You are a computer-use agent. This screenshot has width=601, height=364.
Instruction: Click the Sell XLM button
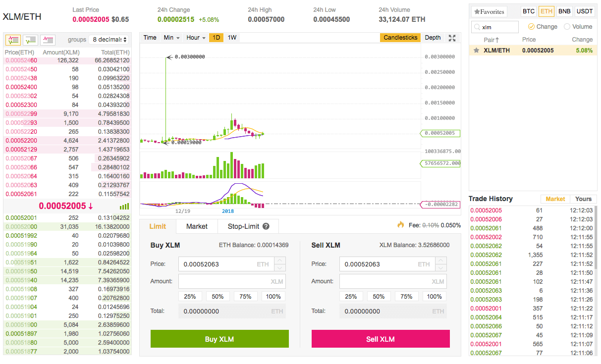pos(381,339)
